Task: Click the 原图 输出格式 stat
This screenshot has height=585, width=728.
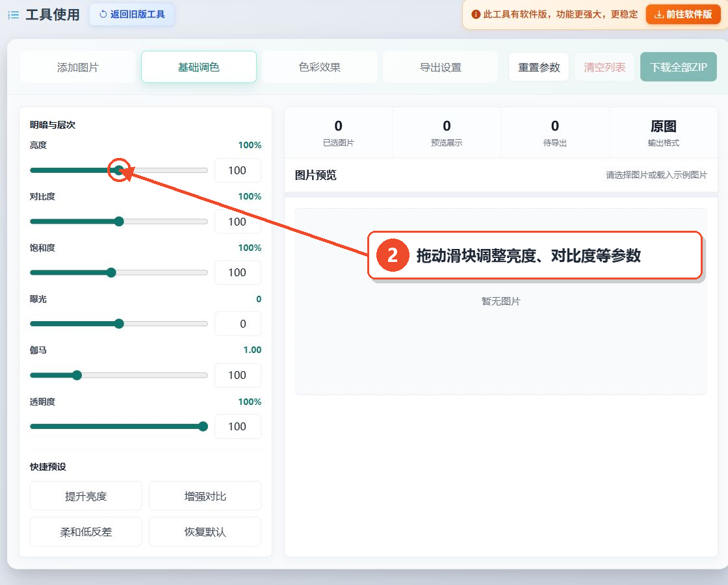Action: [664, 133]
